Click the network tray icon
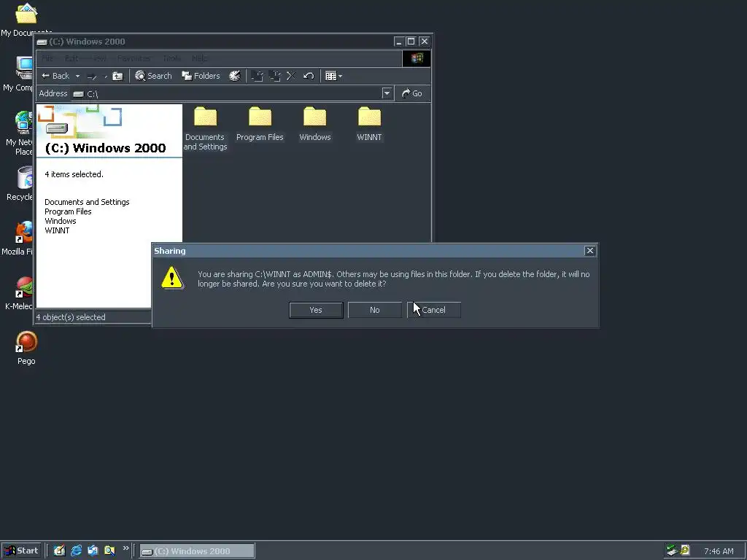The width and height of the screenshot is (747, 560). (x=672, y=551)
